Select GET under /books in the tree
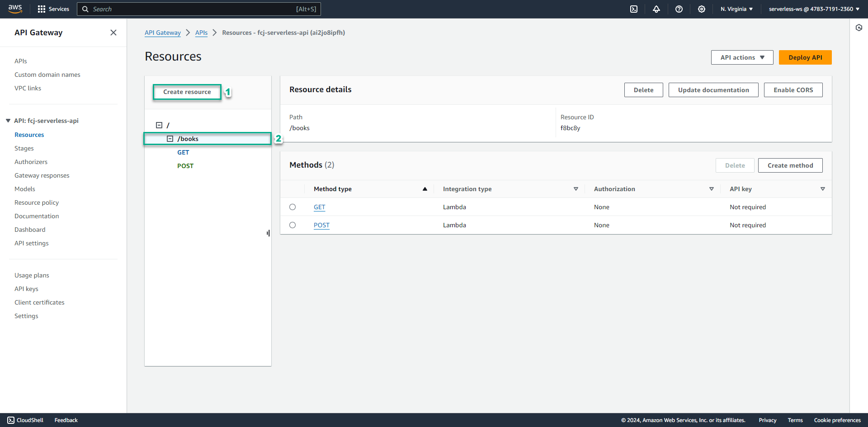 click(x=183, y=152)
